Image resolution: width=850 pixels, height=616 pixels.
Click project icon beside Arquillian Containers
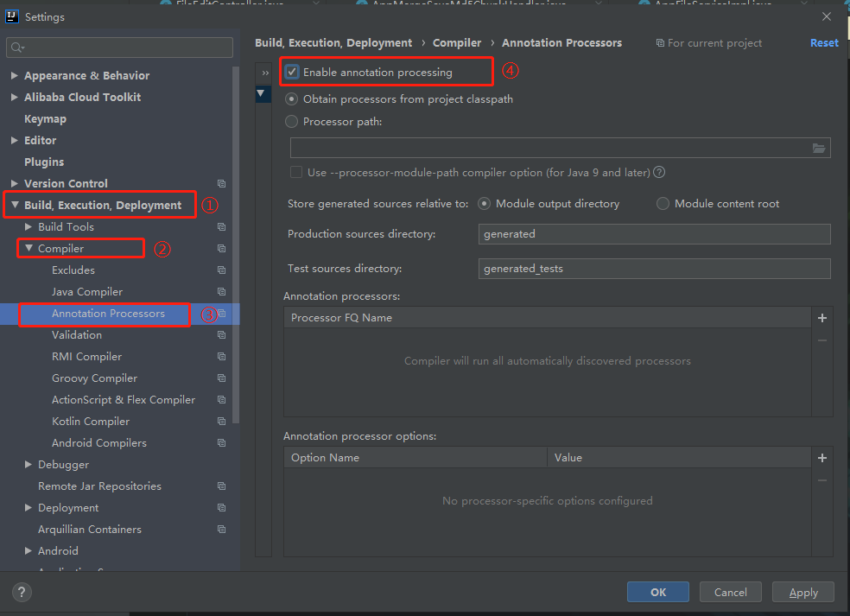pyautogui.click(x=222, y=530)
